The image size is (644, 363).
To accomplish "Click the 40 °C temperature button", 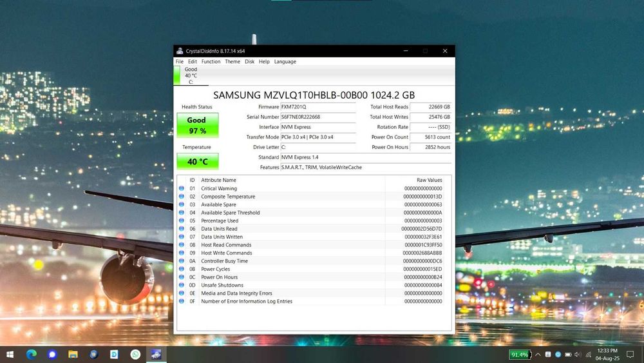I will point(198,161).
